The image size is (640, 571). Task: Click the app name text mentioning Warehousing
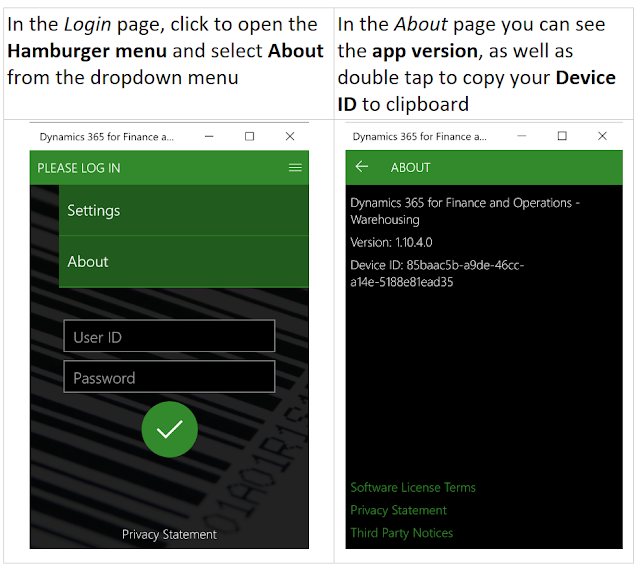465,211
